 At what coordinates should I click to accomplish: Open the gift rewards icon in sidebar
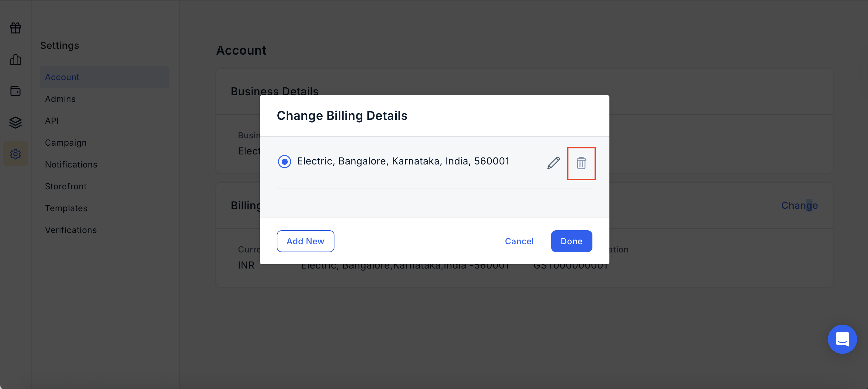(x=15, y=28)
